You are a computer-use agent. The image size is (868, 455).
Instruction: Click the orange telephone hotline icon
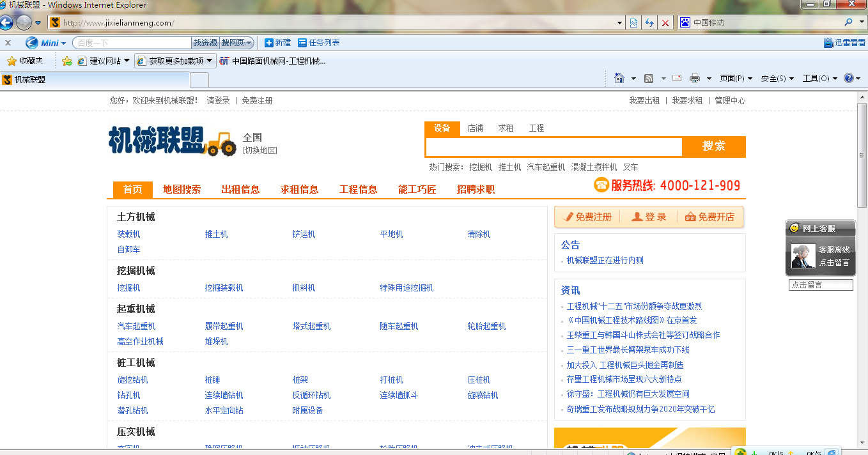click(601, 185)
